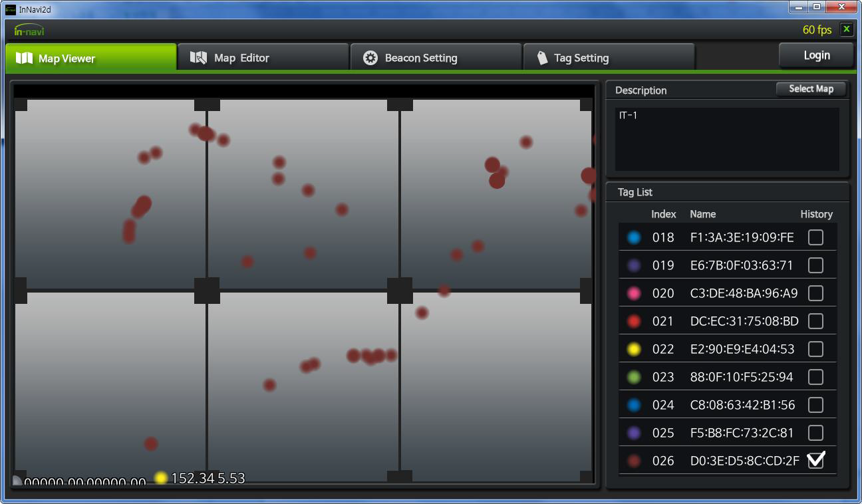862x504 pixels.
Task: Select tag name C3:DE:48:BA:96:A9
Action: [744, 293]
